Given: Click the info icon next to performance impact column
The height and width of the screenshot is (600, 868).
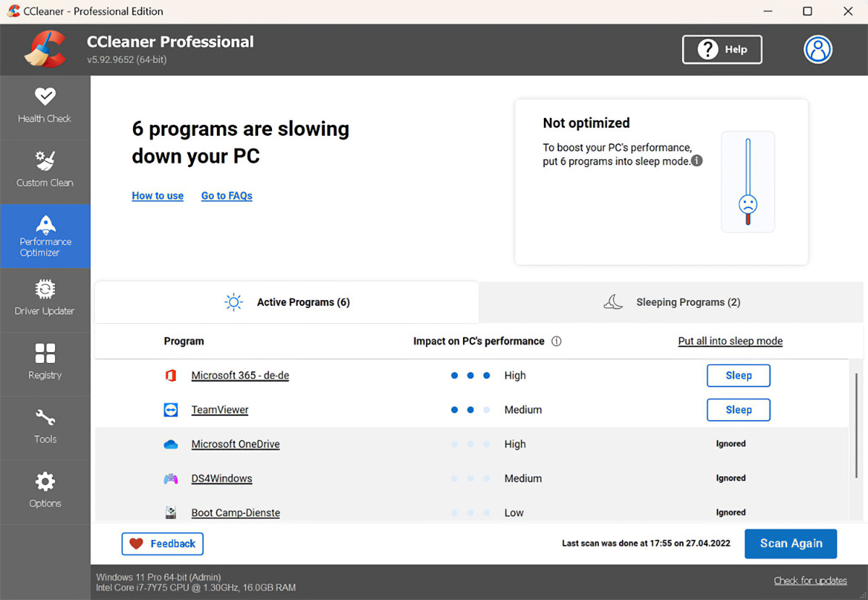Looking at the screenshot, I should 556,340.
